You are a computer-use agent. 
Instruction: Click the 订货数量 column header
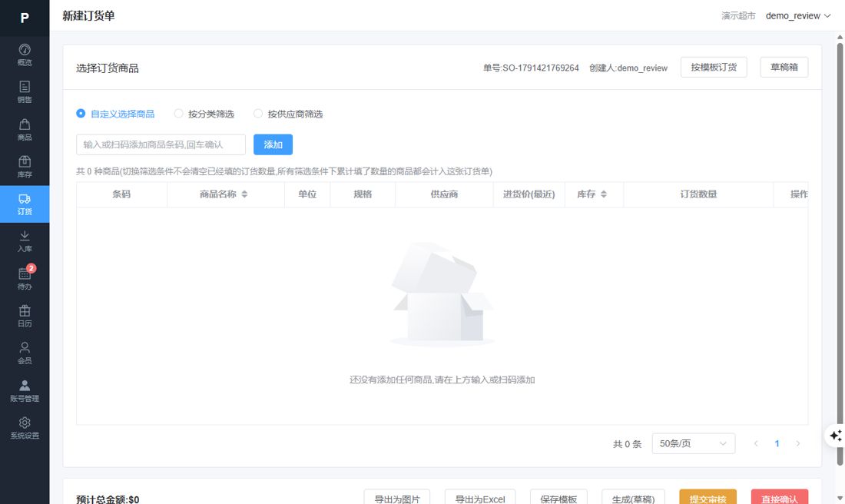[x=698, y=194]
